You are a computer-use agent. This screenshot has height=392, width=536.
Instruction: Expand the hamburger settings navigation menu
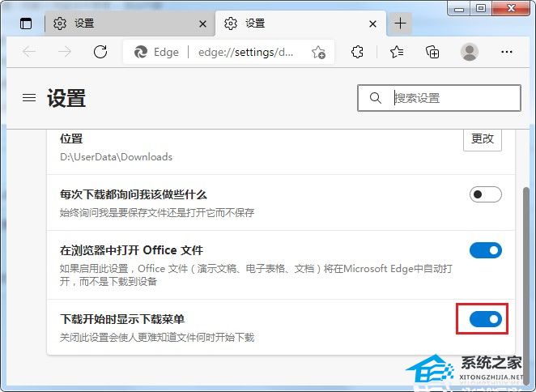coord(29,98)
